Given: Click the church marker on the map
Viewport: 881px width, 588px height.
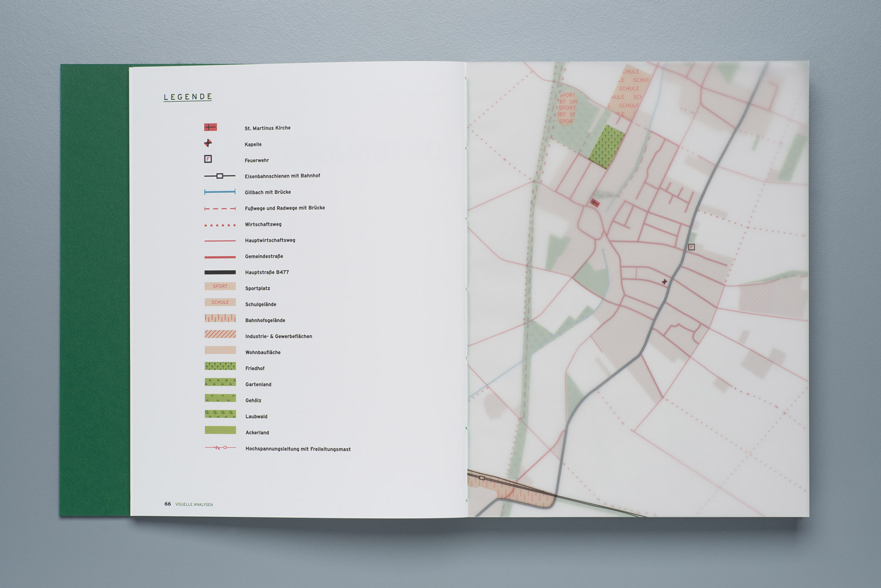Looking at the screenshot, I should (595, 203).
